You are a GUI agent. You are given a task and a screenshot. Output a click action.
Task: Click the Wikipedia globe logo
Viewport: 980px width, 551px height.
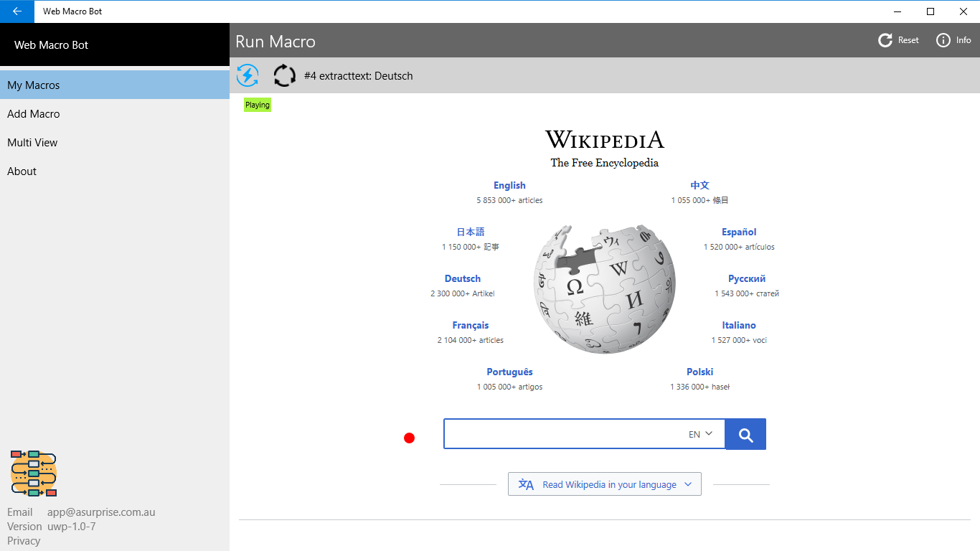pyautogui.click(x=605, y=288)
